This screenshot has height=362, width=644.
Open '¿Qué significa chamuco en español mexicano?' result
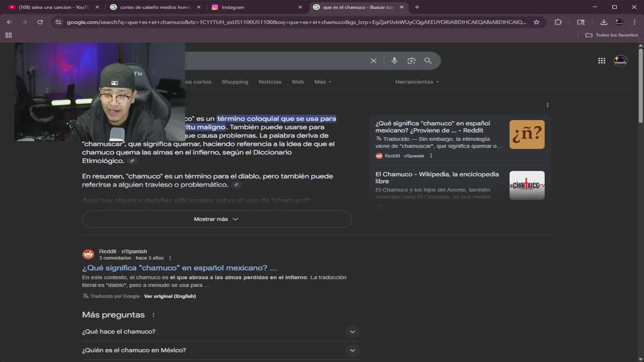tap(179, 268)
